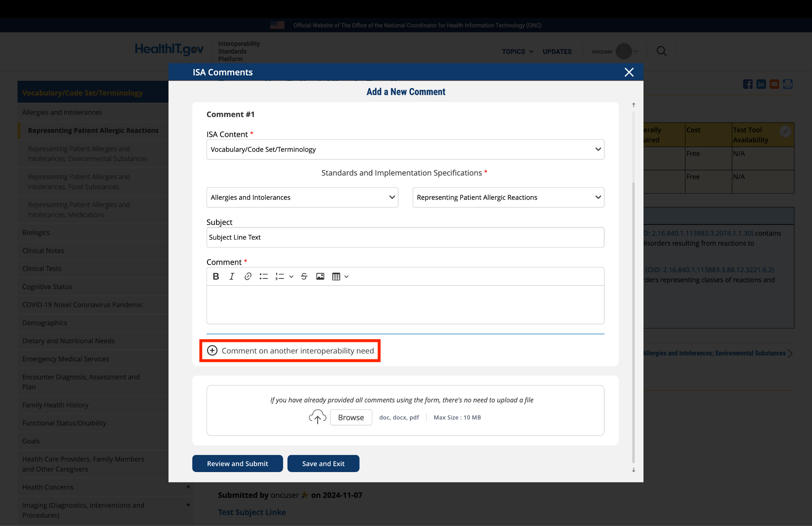Click the numbered list icon
This screenshot has width=812, height=526.
point(280,276)
